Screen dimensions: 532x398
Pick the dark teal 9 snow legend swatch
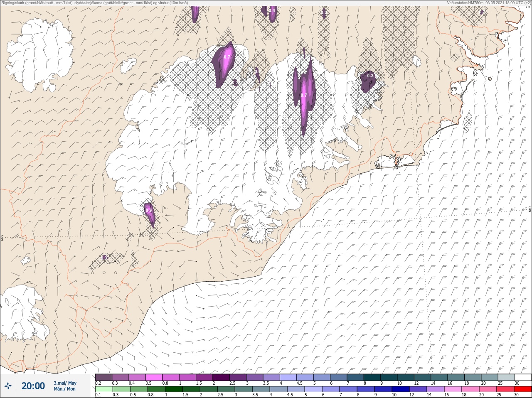389,377
